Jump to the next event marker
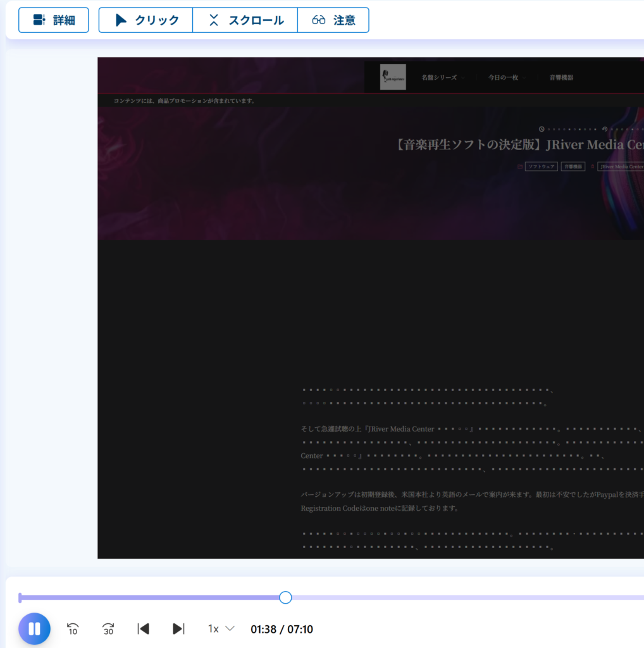This screenshot has width=644, height=648. click(x=178, y=629)
